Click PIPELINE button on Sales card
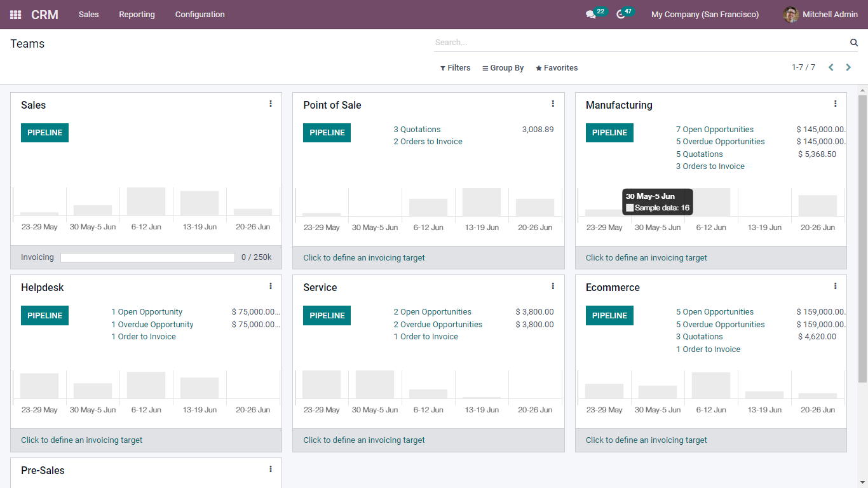Viewport: 868px width, 488px height. point(44,133)
